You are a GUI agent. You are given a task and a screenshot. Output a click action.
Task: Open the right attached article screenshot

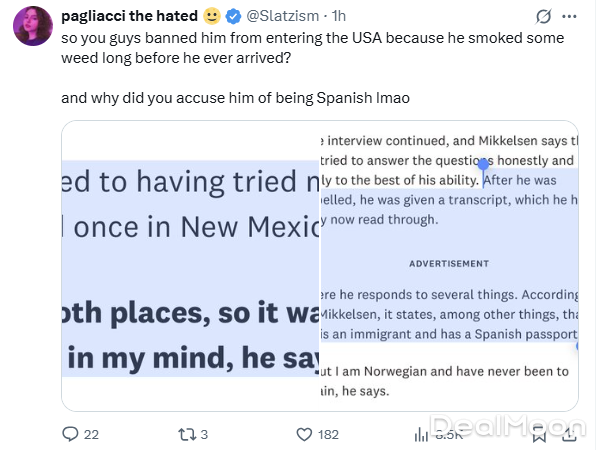click(x=449, y=265)
